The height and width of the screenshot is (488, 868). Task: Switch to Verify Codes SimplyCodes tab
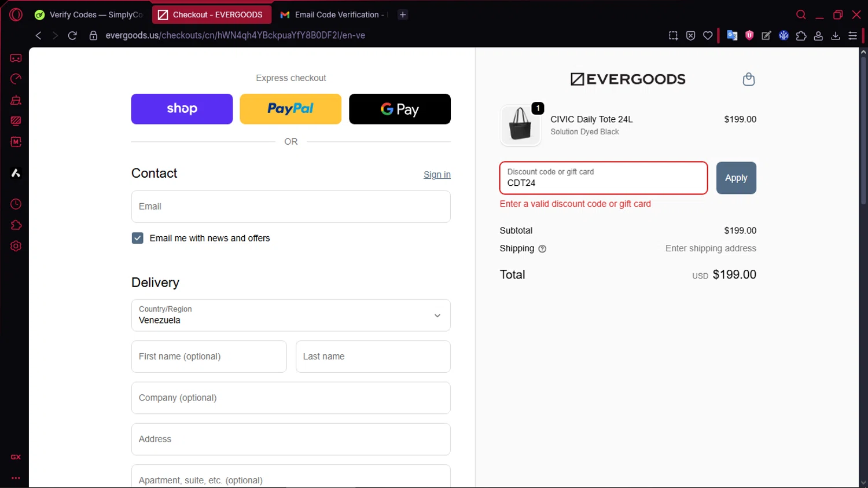89,14
